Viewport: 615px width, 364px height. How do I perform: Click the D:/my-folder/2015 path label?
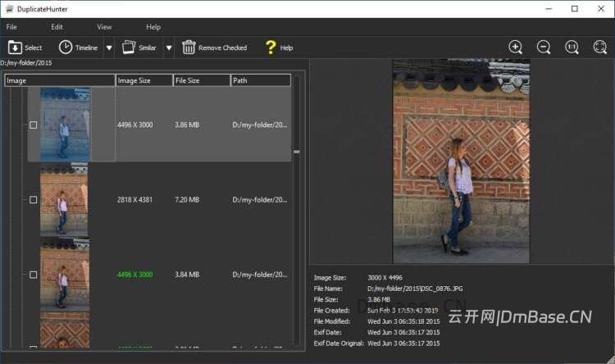[x=26, y=63]
